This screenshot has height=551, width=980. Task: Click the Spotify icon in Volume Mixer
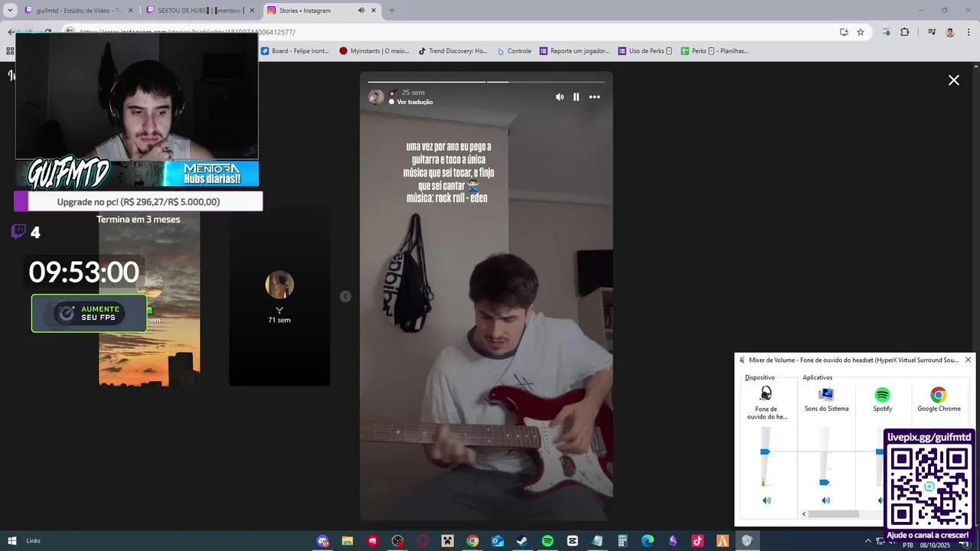883,395
